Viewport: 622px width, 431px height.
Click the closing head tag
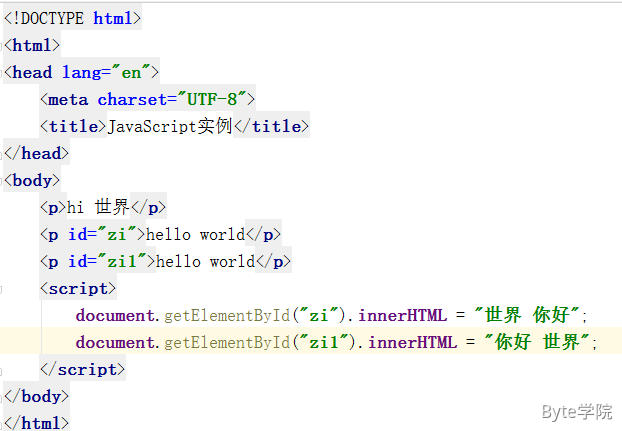tap(36, 153)
